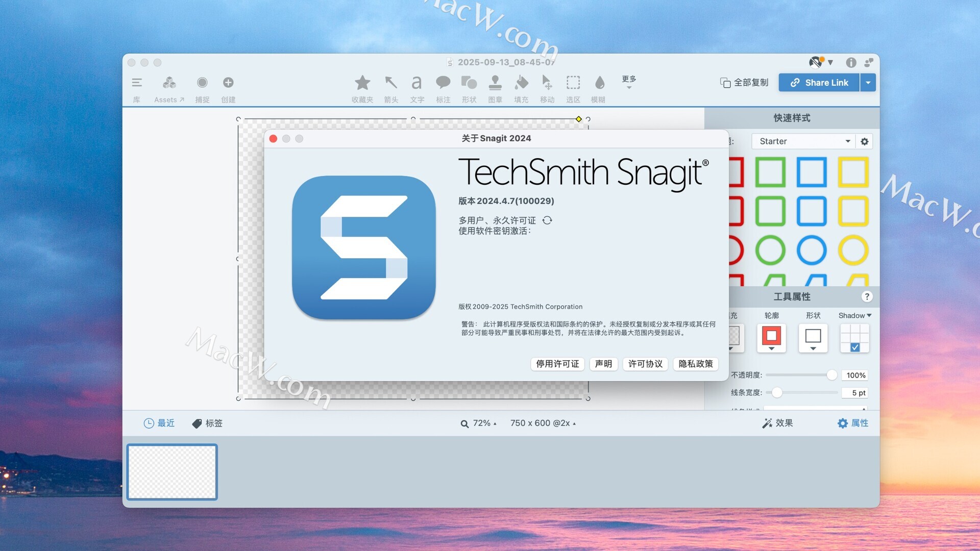
Task: Click the Deactivate License button
Action: [557, 364]
